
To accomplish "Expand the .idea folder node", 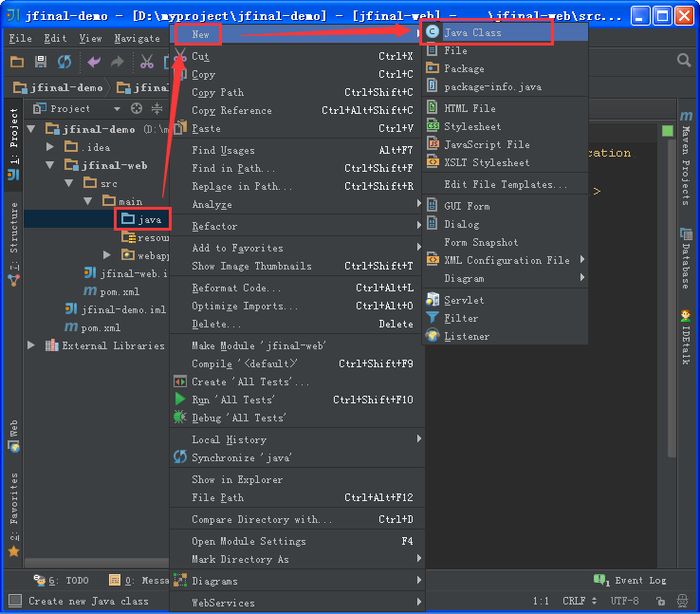I will point(50,147).
